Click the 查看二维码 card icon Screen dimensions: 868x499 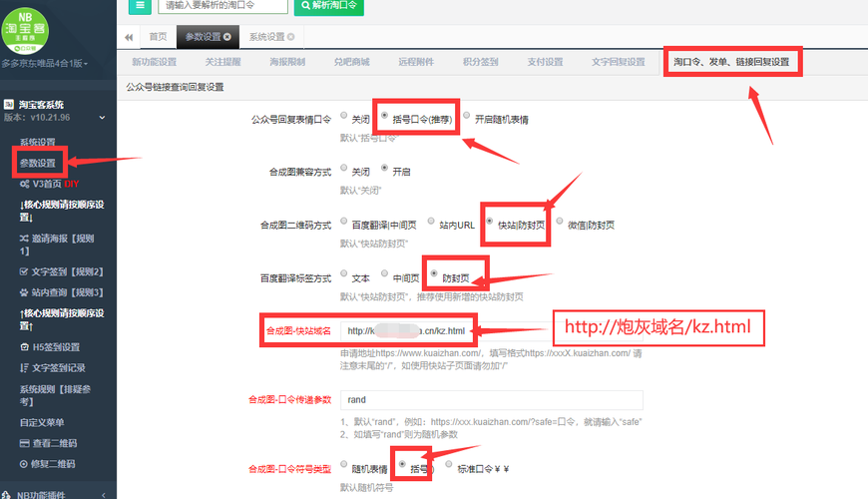pos(24,443)
